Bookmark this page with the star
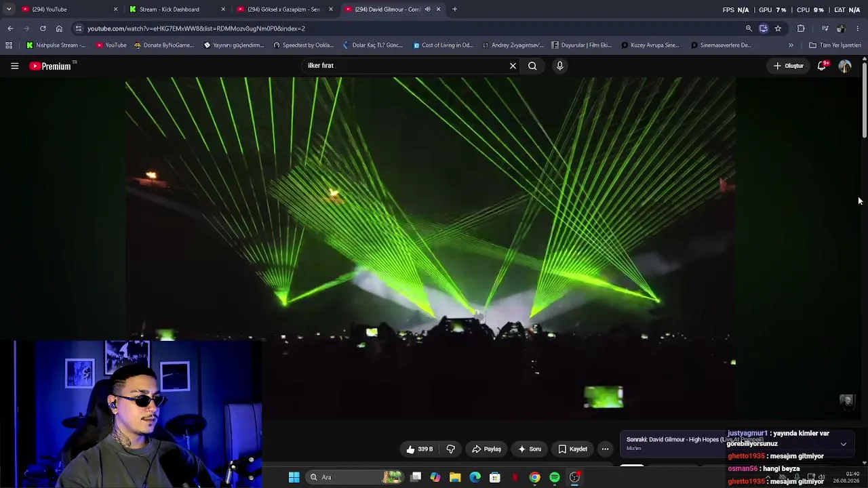868x488 pixels. [778, 28]
